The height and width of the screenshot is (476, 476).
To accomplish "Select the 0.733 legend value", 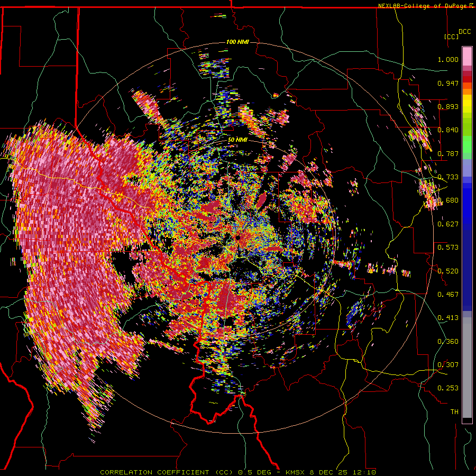I will [448, 177].
